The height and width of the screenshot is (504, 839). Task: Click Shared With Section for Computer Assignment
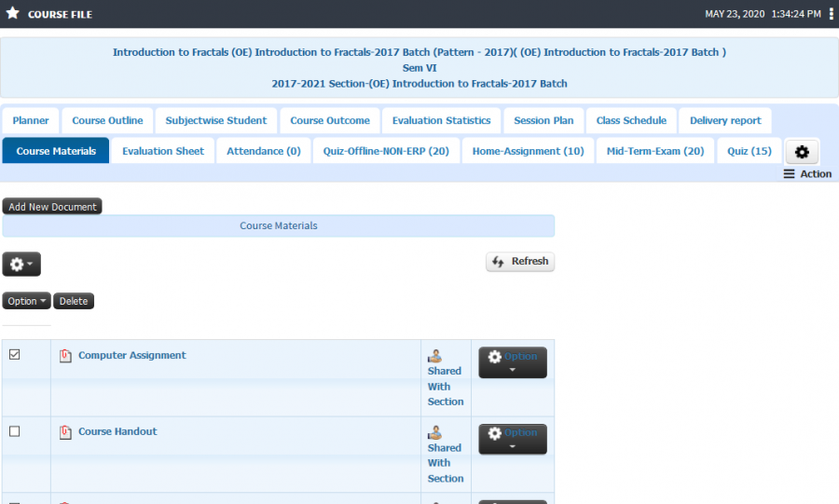[446, 386]
